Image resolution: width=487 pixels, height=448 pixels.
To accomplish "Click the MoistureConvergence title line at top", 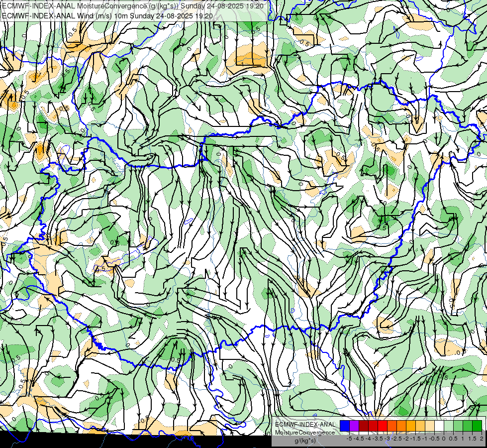I will point(133,6).
